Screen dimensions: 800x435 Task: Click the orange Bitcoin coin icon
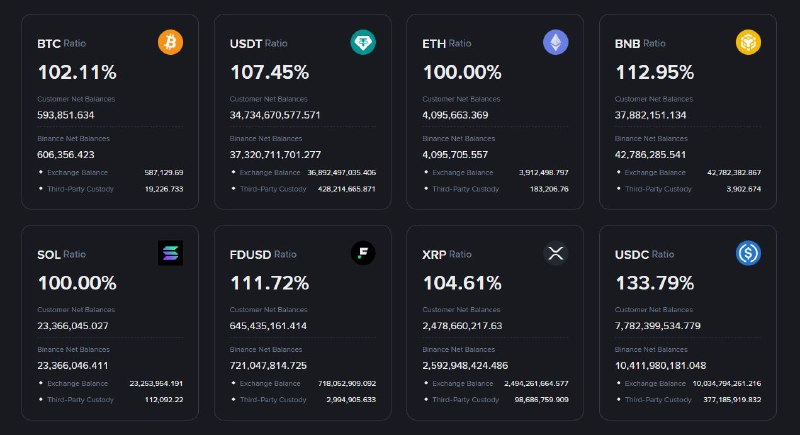point(170,43)
